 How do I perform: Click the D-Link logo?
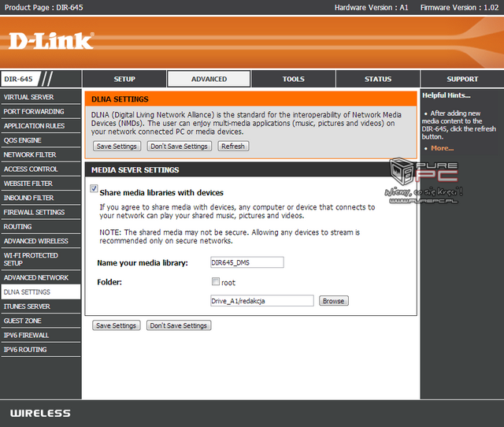pyautogui.click(x=51, y=41)
